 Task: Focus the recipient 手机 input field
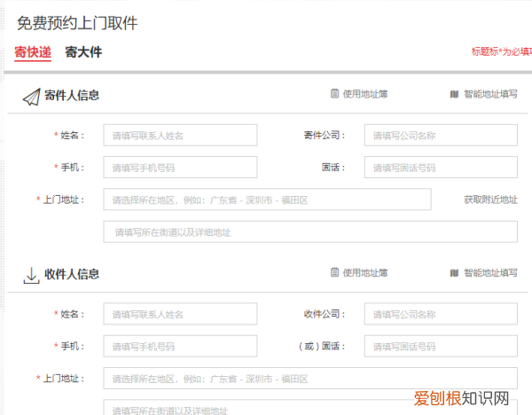point(180,346)
